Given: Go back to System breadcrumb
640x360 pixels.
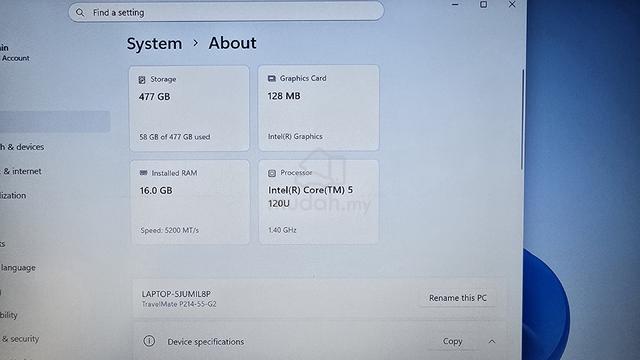Looking at the screenshot, I should pos(154,43).
